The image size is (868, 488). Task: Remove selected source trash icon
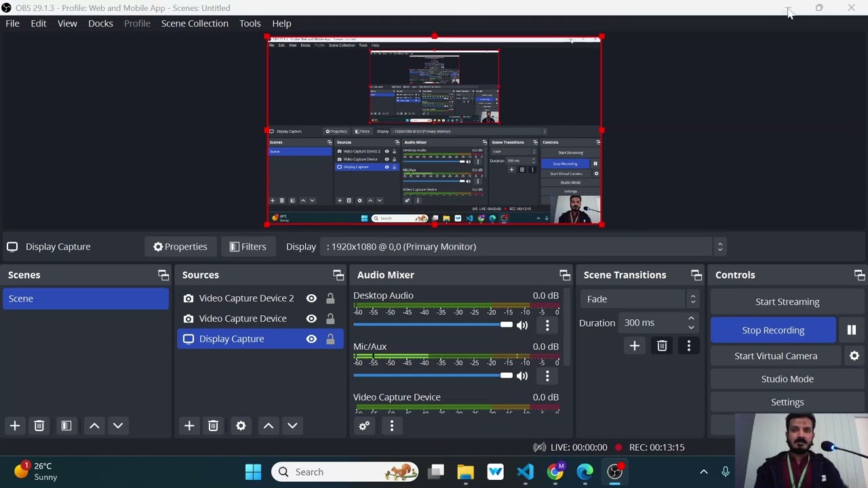click(x=213, y=426)
